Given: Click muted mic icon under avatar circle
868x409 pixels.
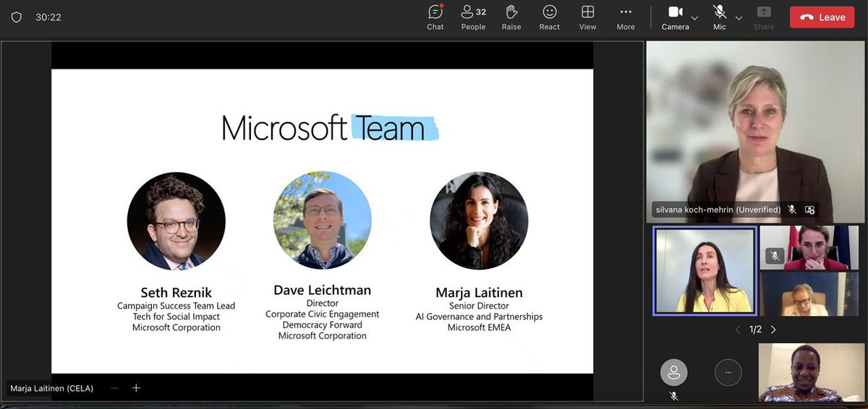Looking at the screenshot, I should [x=674, y=396].
